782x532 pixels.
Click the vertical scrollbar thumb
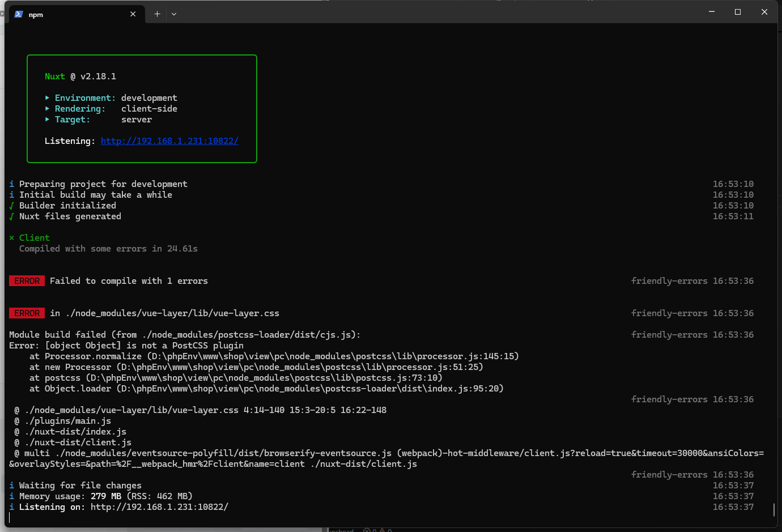point(773,509)
